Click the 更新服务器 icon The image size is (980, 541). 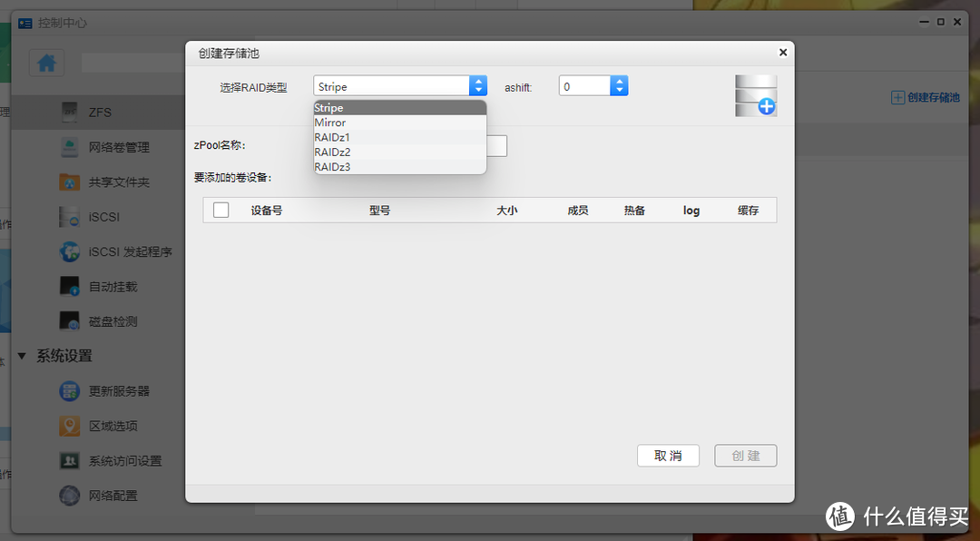[x=69, y=391]
